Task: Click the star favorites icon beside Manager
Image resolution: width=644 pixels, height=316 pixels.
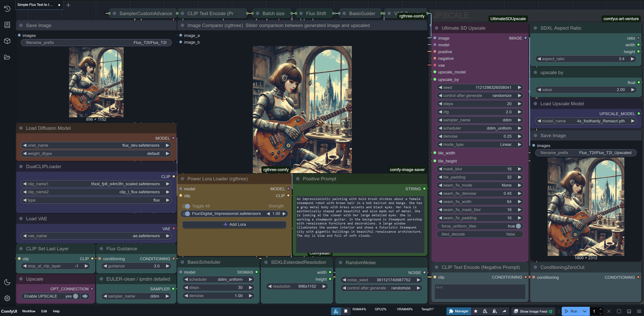Action: pos(476,311)
